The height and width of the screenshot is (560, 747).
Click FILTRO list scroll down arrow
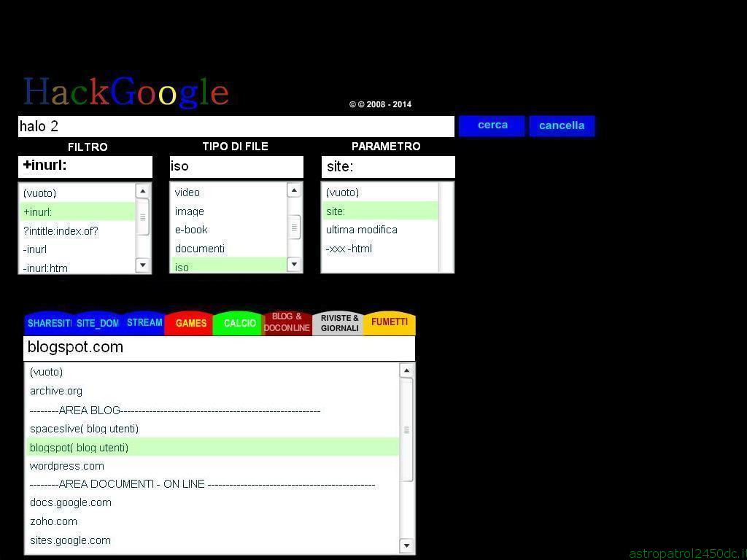(x=143, y=265)
